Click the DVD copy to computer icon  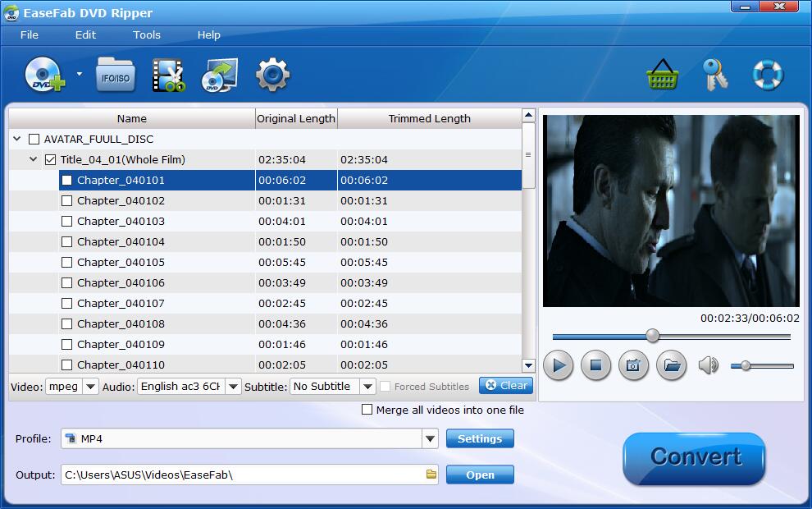[220, 76]
